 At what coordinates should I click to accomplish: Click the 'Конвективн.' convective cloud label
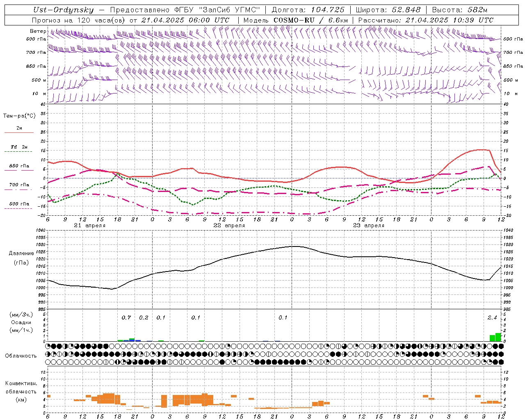(x=21, y=383)
